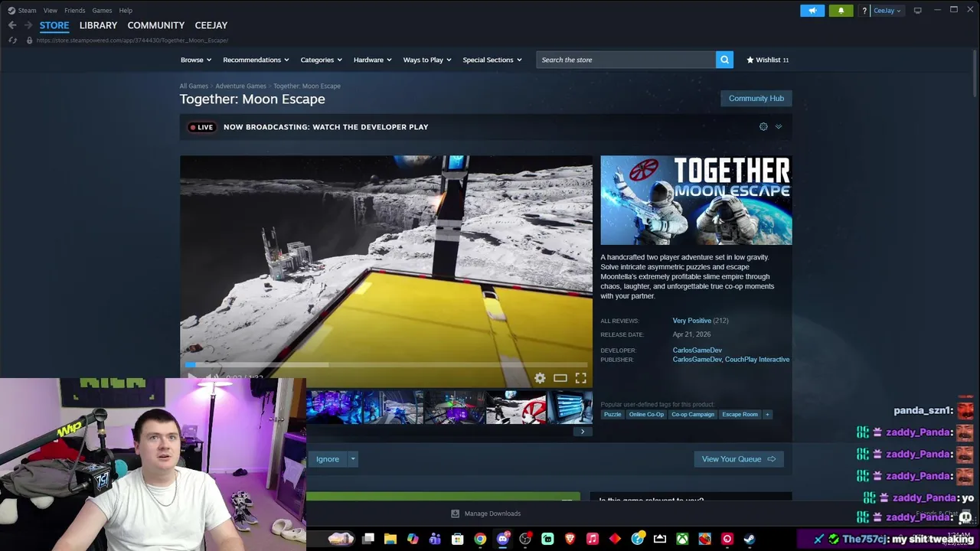Image resolution: width=980 pixels, height=551 pixels.
Task: Collapse the live broadcast banner chevron
Action: point(779,127)
